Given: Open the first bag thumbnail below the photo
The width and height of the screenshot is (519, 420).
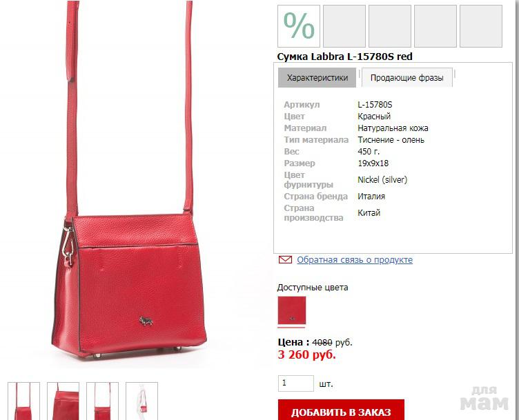Looking at the screenshot, I should click(x=23, y=401).
